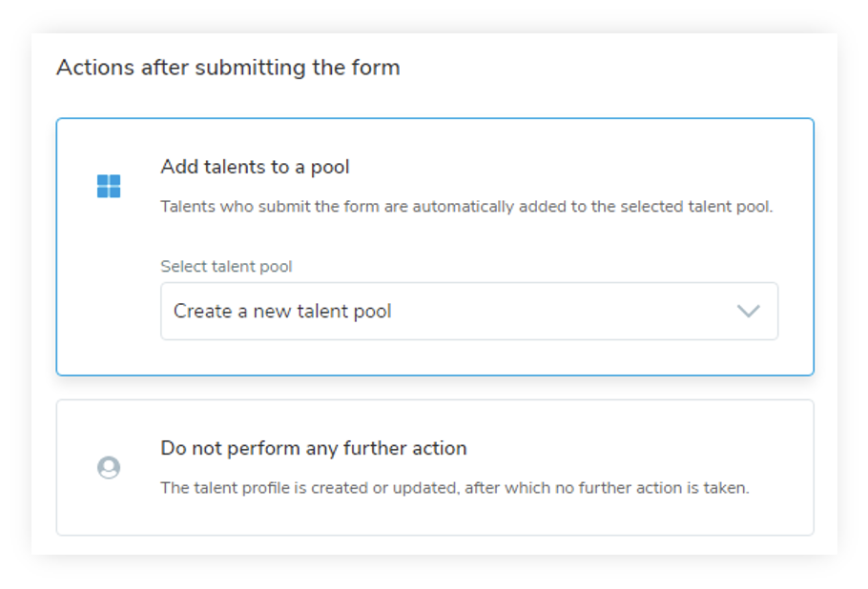Click the 'Talents who submit the form' description
Image resolution: width=868 pixels, height=589 pixels.
(x=465, y=207)
